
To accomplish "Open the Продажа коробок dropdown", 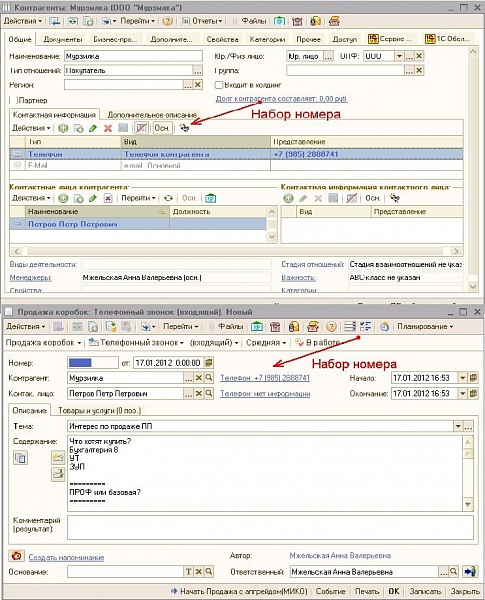I will pos(43,342).
